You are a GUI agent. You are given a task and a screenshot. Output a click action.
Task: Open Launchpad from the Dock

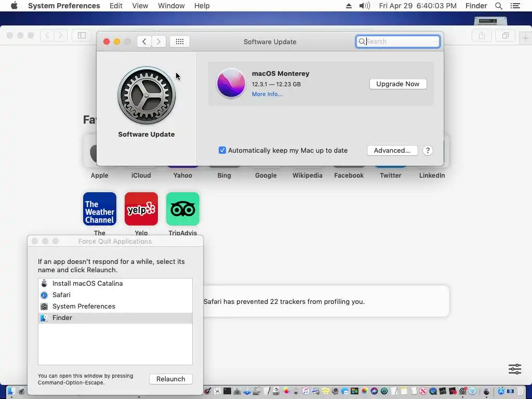22,391
